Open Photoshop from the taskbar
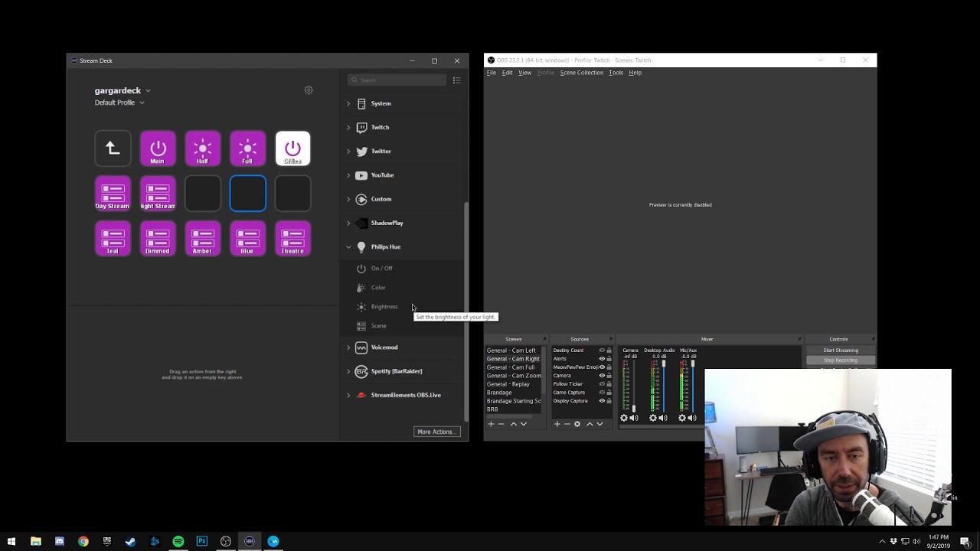Viewport: 980px width, 551px height. (x=202, y=541)
